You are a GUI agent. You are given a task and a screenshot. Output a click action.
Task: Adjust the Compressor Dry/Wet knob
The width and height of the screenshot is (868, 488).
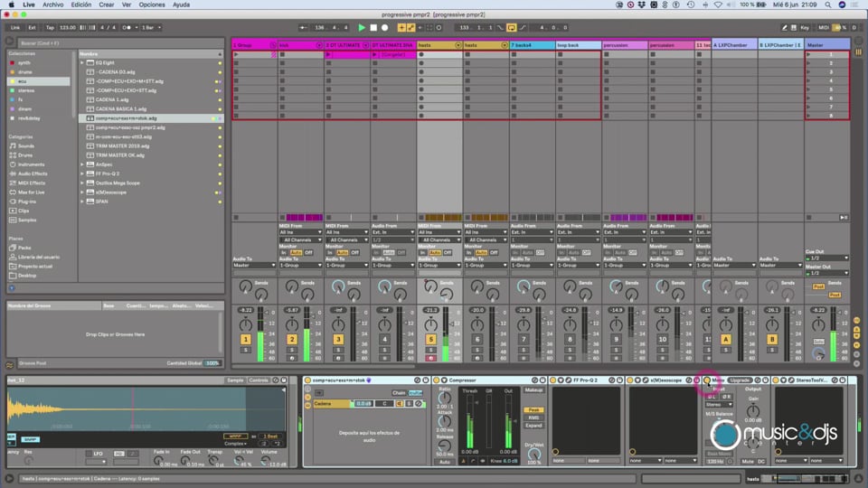[533, 454]
